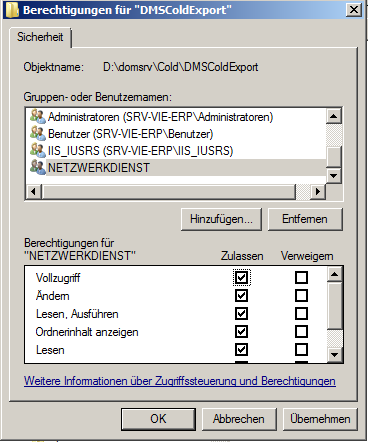Close the Berechtigungen dialog
The height and width of the screenshot is (442, 368).
354,10
